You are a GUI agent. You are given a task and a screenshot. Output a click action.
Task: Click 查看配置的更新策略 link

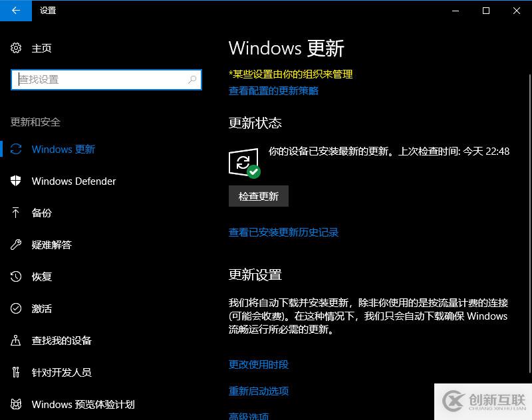273,90
